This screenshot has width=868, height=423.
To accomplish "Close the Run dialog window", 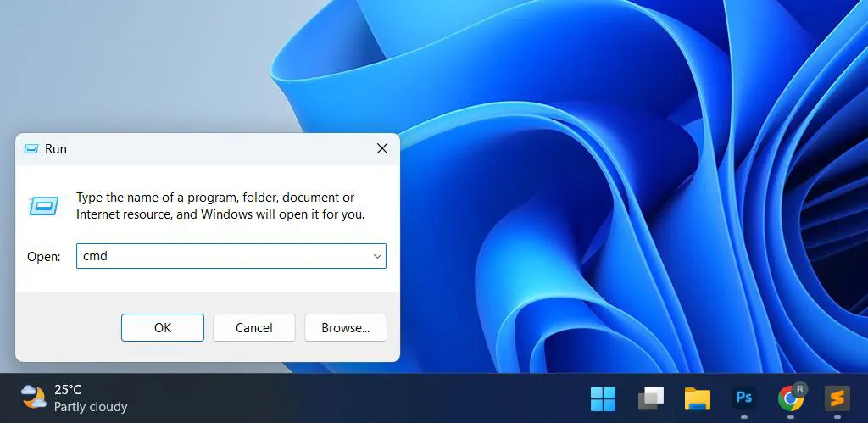I will (x=382, y=148).
